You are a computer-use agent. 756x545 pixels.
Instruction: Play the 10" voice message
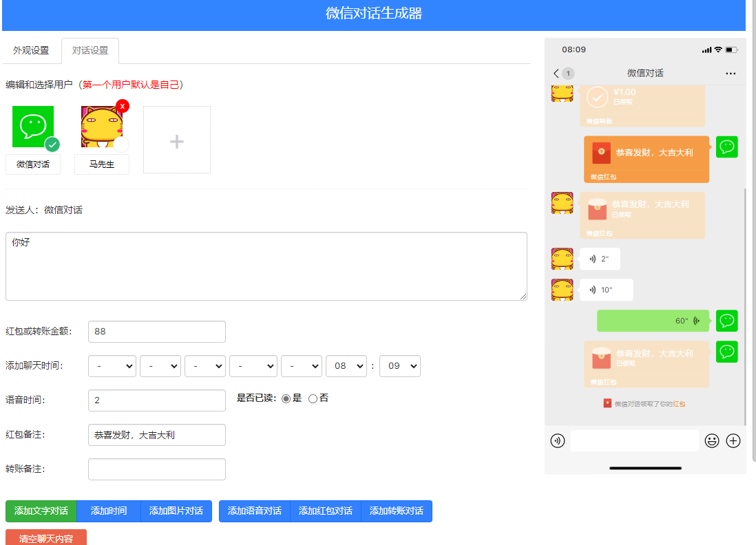(606, 290)
